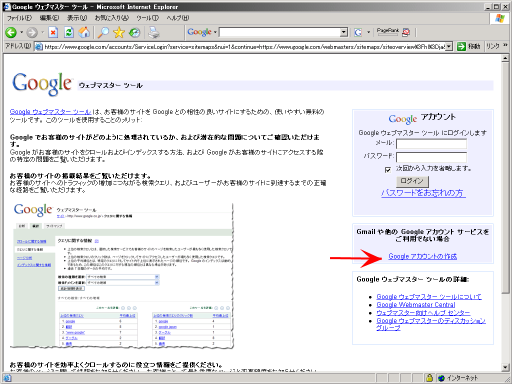Image resolution: width=512 pixels, height=384 pixels.
Task: Open the dropdown next to Google search G icon
Action: click(x=368, y=32)
